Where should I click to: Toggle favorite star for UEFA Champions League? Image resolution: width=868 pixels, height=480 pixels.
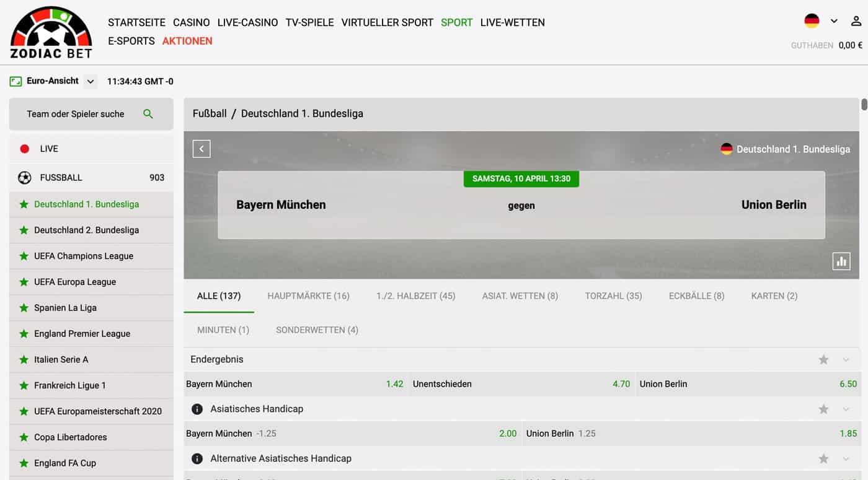tap(24, 256)
